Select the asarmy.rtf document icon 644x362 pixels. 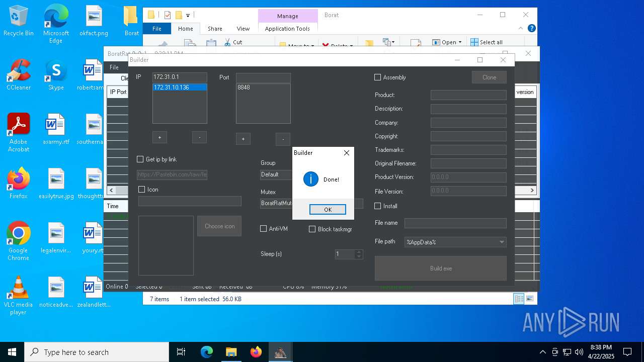pos(56,130)
